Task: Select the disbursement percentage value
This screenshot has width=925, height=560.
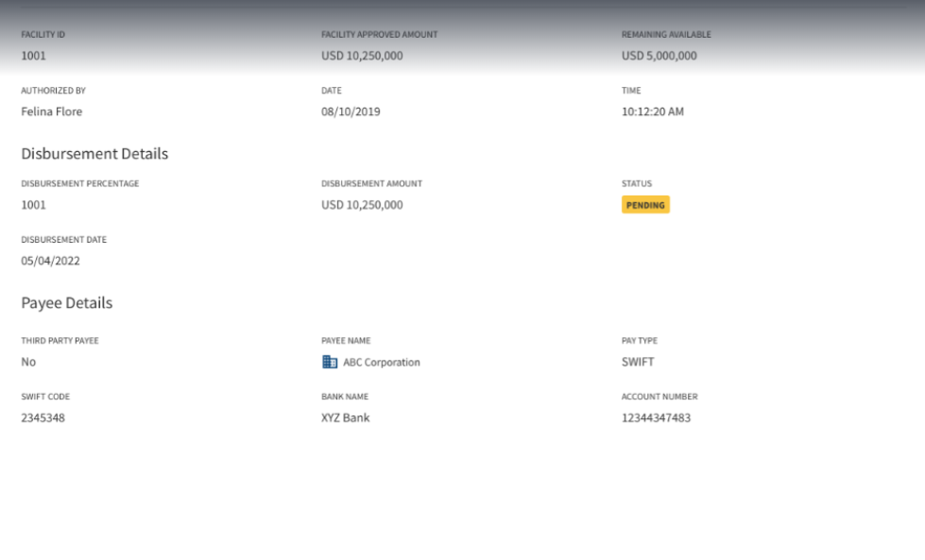Action: pos(34,205)
